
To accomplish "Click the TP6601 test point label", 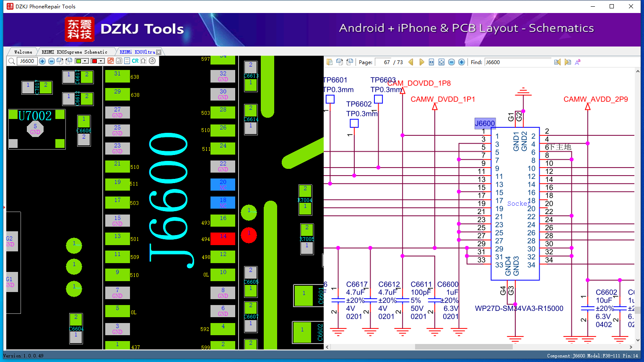I will pos(336,80).
